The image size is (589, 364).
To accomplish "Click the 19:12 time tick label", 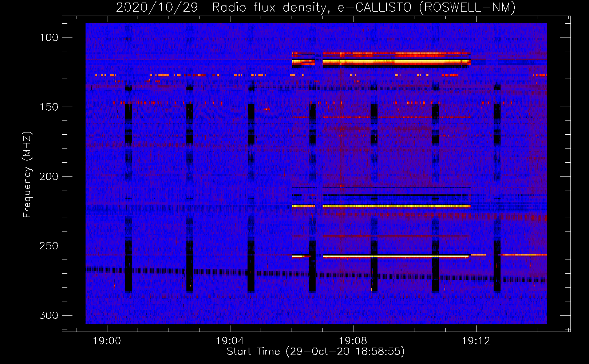I will click(x=476, y=341).
